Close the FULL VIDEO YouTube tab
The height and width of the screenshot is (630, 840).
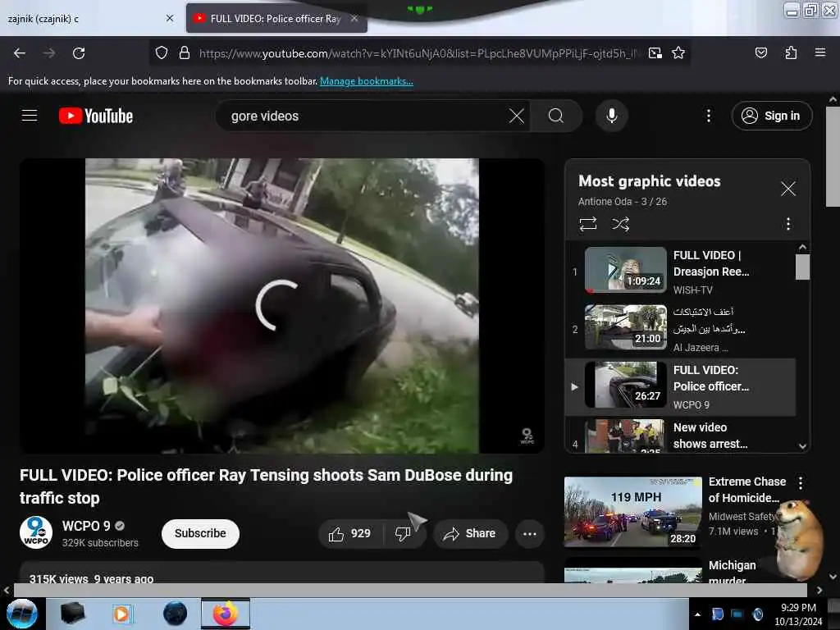coord(354,18)
